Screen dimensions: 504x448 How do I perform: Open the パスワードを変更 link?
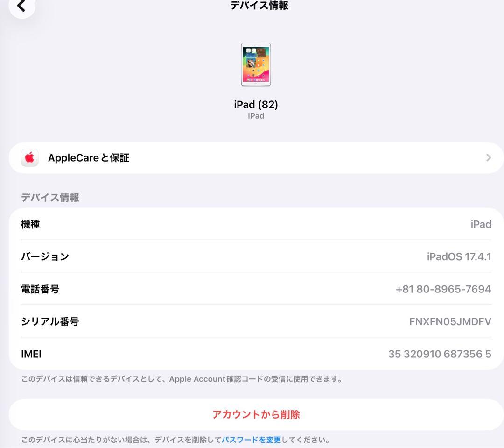[252, 440]
